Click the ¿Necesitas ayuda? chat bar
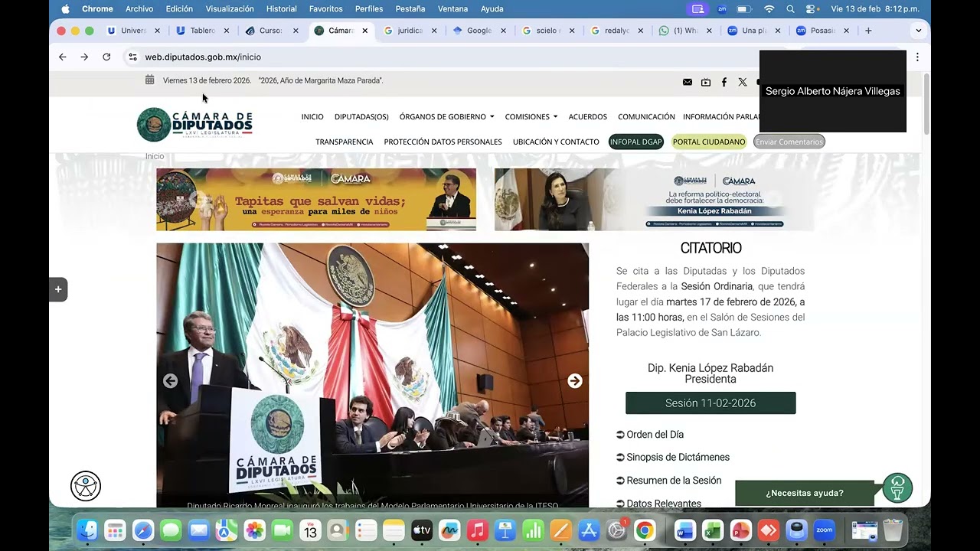The image size is (980, 551). (x=805, y=493)
